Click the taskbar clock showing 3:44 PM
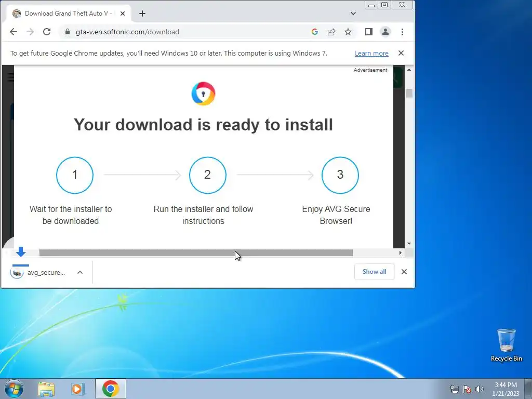 pyautogui.click(x=506, y=389)
